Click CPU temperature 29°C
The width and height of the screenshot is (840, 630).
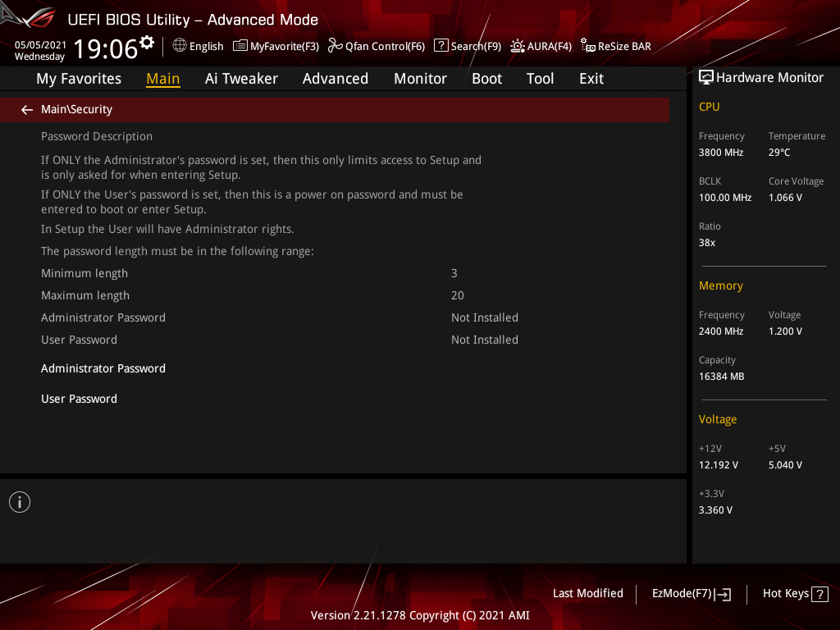click(x=779, y=153)
